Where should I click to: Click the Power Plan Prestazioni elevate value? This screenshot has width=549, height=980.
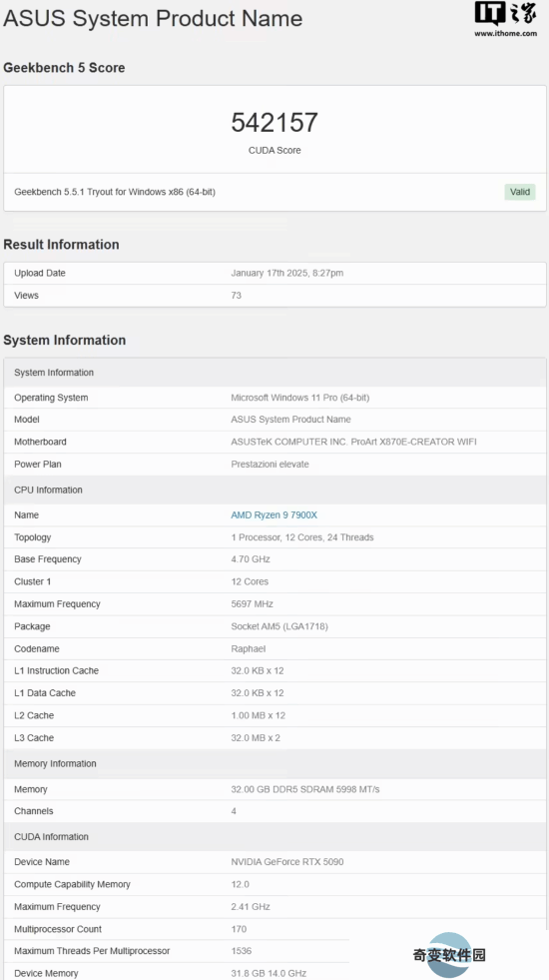270,465
